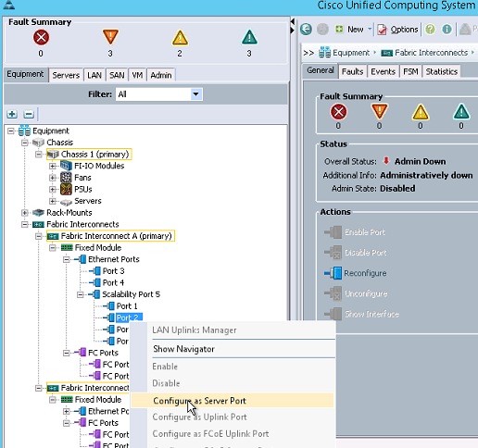478x448 pixels.
Task: Click the Reconfigure action link
Action: pyautogui.click(x=365, y=273)
